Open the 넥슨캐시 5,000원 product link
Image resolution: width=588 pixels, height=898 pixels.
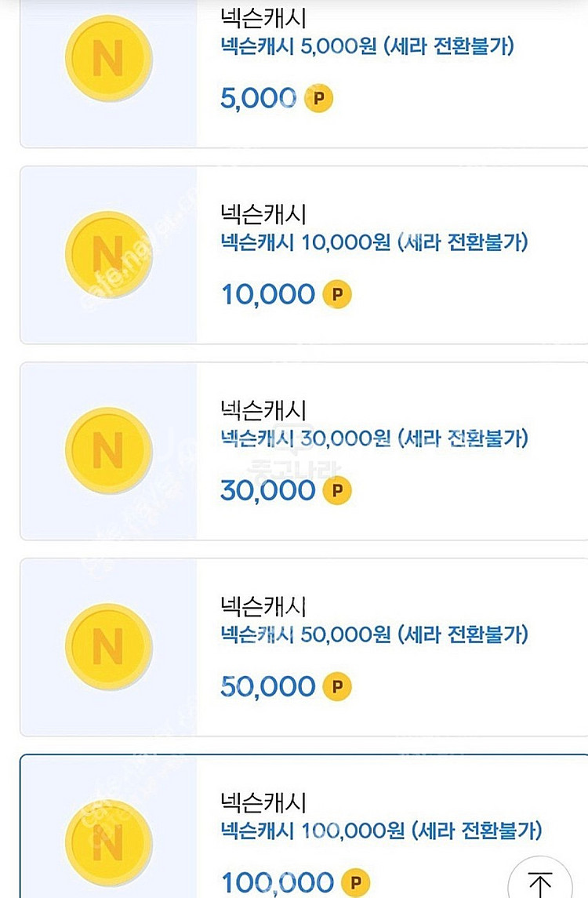click(x=367, y=46)
